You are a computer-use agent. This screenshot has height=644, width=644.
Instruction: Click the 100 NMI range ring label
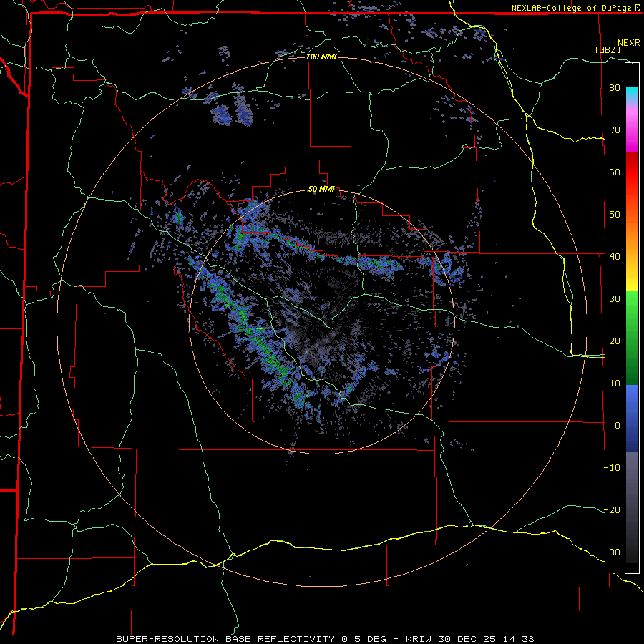pyautogui.click(x=321, y=57)
